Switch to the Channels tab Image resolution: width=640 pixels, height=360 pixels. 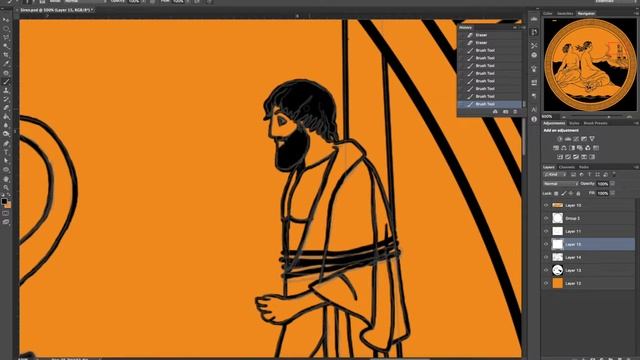567,167
